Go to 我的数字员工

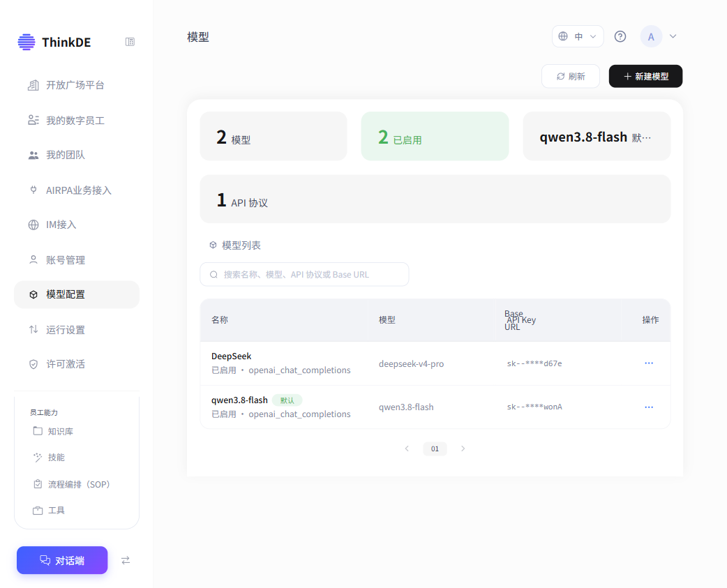pos(77,121)
